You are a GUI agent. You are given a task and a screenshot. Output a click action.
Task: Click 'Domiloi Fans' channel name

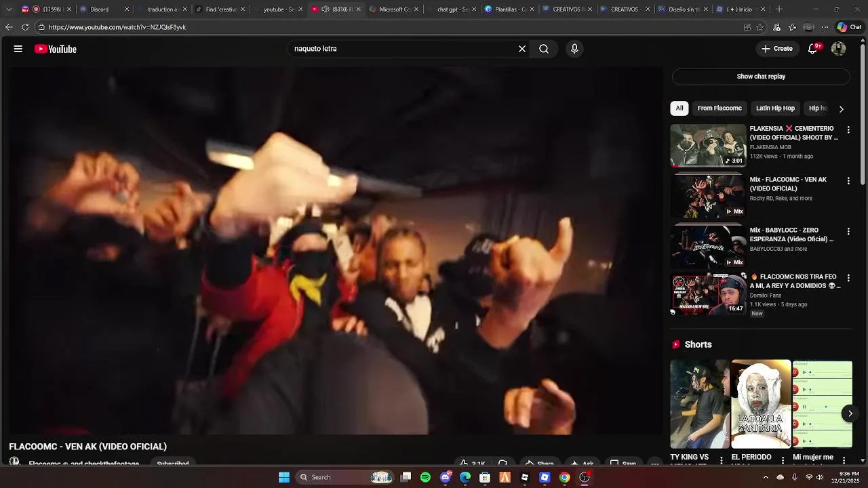click(766, 296)
